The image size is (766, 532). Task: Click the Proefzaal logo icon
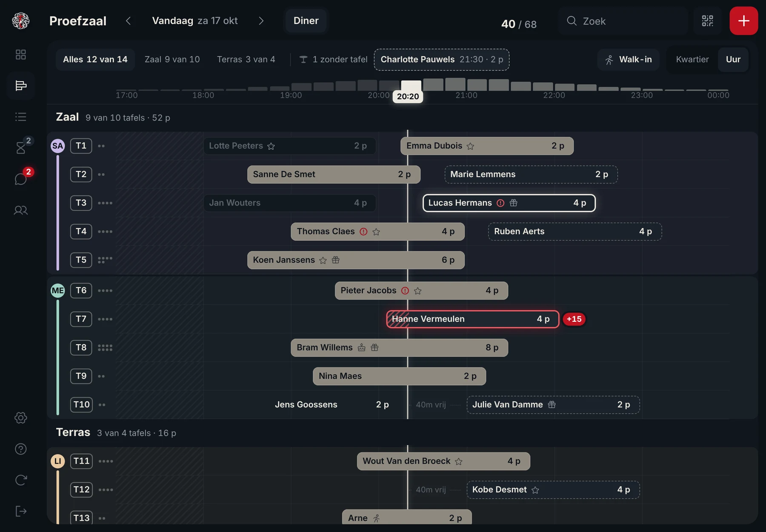(20, 21)
